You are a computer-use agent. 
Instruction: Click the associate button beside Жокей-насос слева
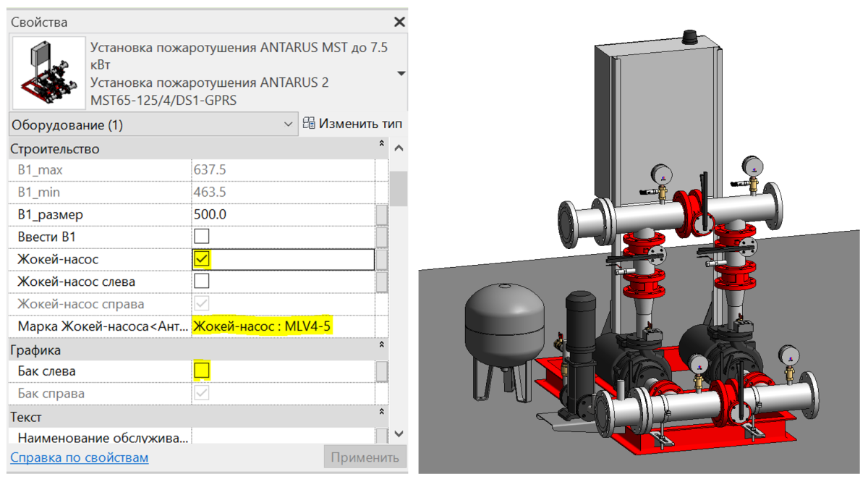[x=381, y=282]
